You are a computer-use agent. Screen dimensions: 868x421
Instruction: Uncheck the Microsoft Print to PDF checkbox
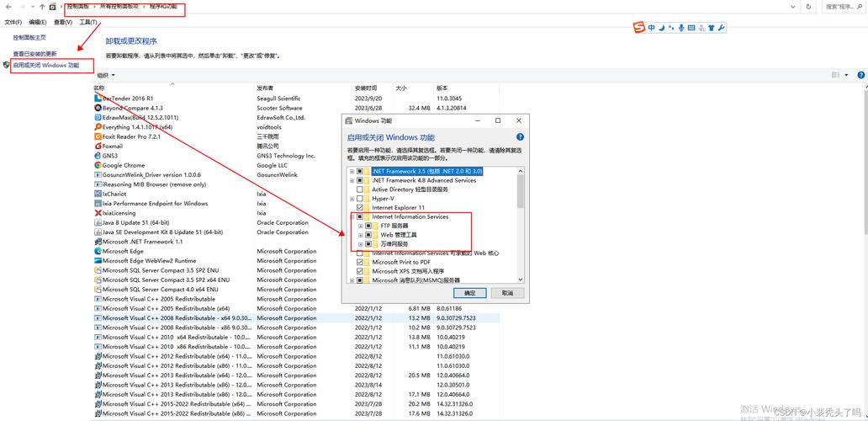coord(360,262)
